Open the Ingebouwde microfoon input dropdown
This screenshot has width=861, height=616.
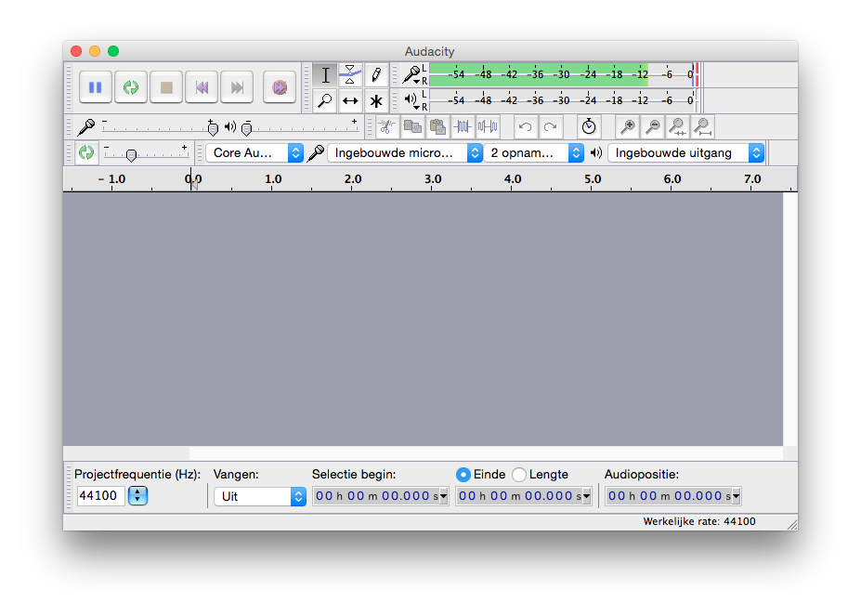405,153
